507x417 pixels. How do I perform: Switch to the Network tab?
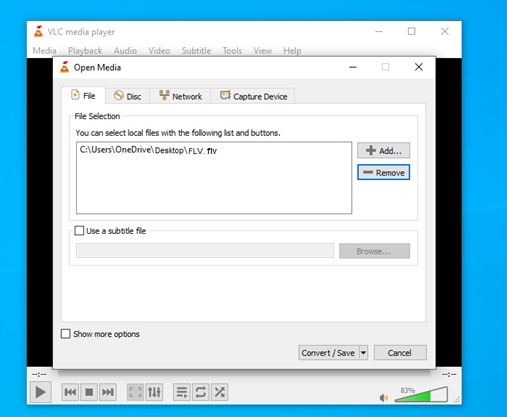click(x=180, y=96)
